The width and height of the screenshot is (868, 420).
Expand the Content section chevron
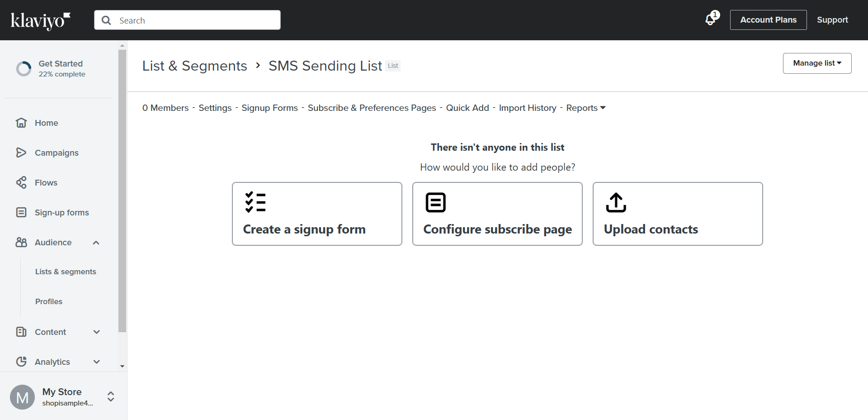tap(96, 332)
